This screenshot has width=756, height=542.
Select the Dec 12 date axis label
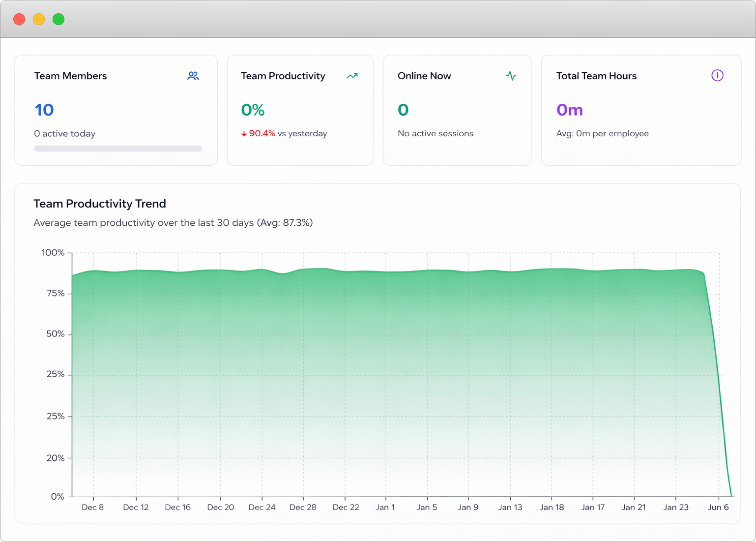coord(136,507)
